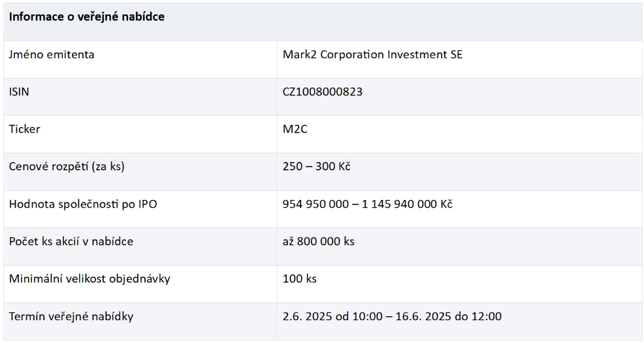This screenshot has width=644, height=343.
Task: Click the valuation '954 950 000 – 1 145 940 000 Kč'
Action: click(367, 204)
